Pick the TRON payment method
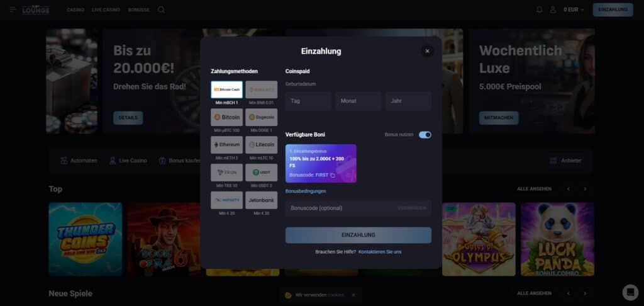 tap(226, 173)
